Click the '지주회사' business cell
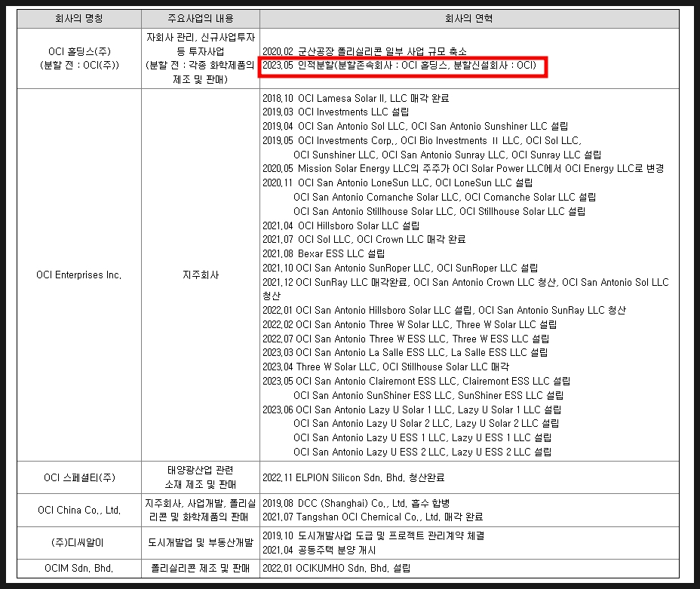 coord(201,275)
